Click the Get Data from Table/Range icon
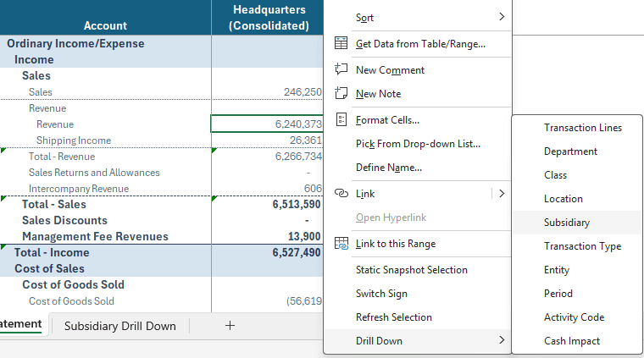The image size is (644, 358). [341, 43]
